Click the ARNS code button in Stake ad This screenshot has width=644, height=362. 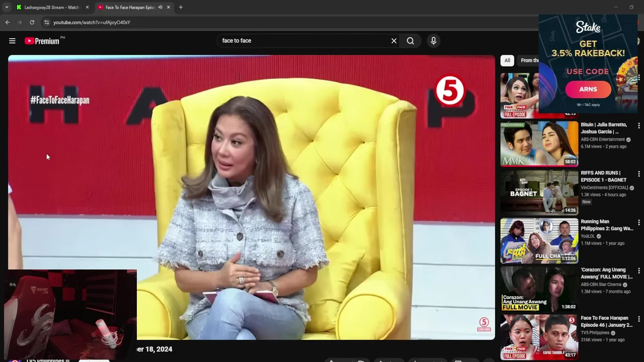(588, 89)
